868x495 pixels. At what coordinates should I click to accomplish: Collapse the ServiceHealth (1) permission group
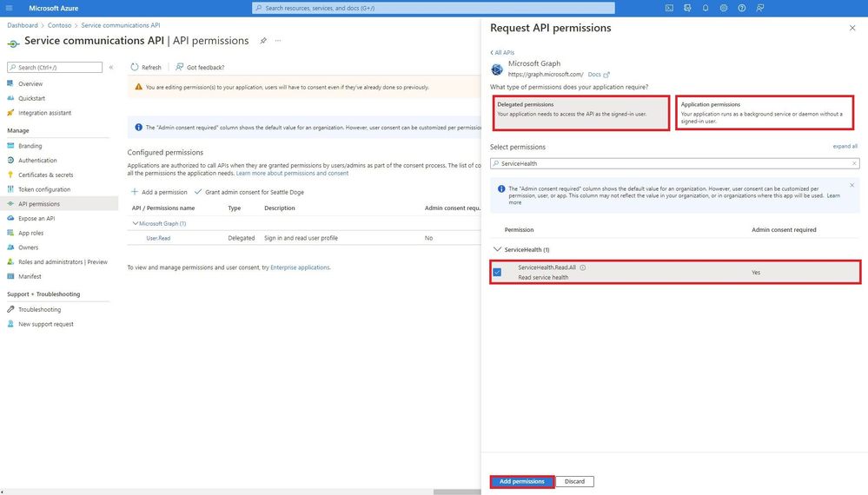pos(497,249)
